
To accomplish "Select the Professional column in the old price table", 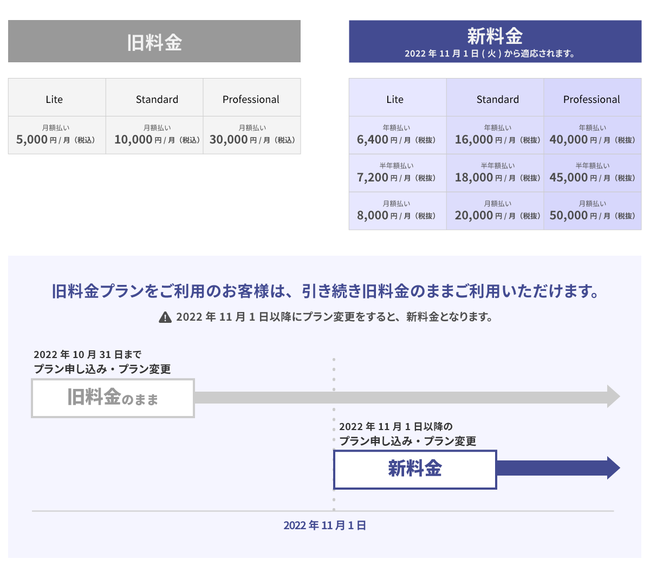I will tap(251, 99).
